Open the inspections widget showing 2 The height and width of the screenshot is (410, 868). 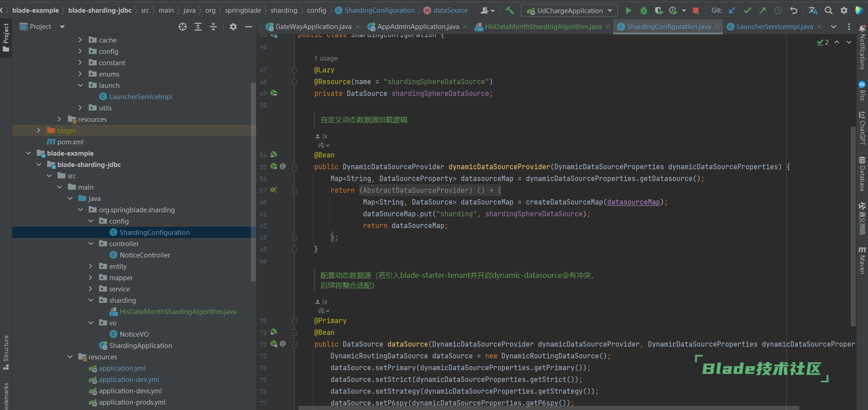click(x=823, y=42)
